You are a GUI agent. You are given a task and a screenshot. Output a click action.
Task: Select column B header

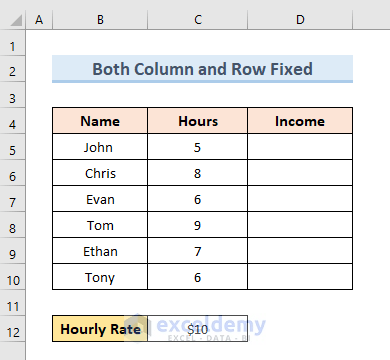(x=100, y=20)
